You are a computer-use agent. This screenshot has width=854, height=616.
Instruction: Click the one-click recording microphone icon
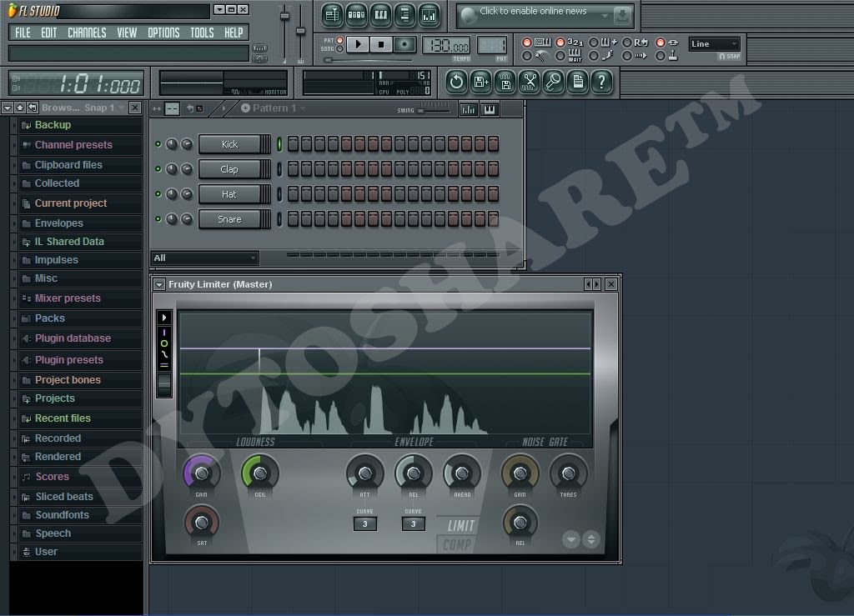(x=554, y=83)
